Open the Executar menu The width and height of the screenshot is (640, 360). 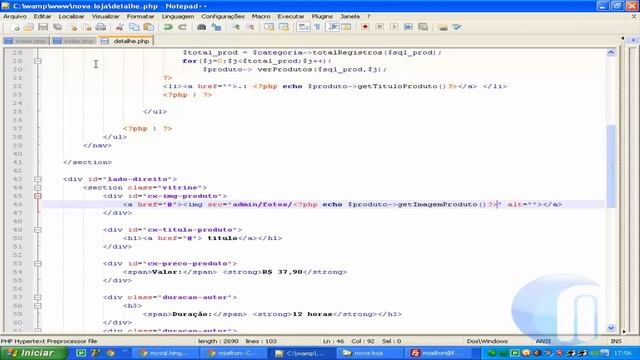[x=291, y=16]
